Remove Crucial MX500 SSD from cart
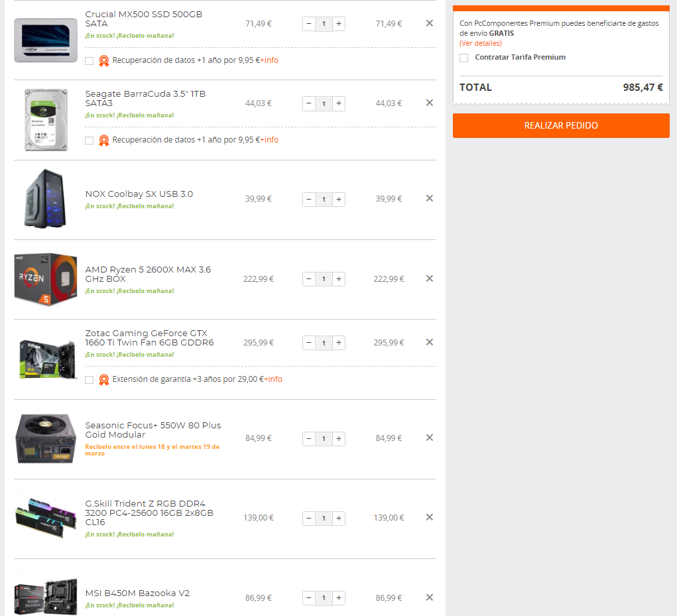Screen dimensions: 677x616 [x=429, y=23]
